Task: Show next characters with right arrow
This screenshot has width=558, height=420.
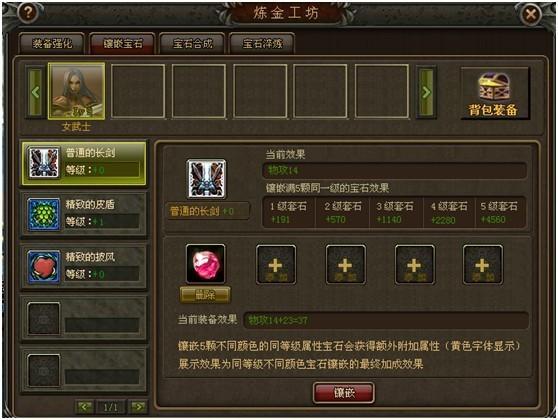Action: coord(426,92)
